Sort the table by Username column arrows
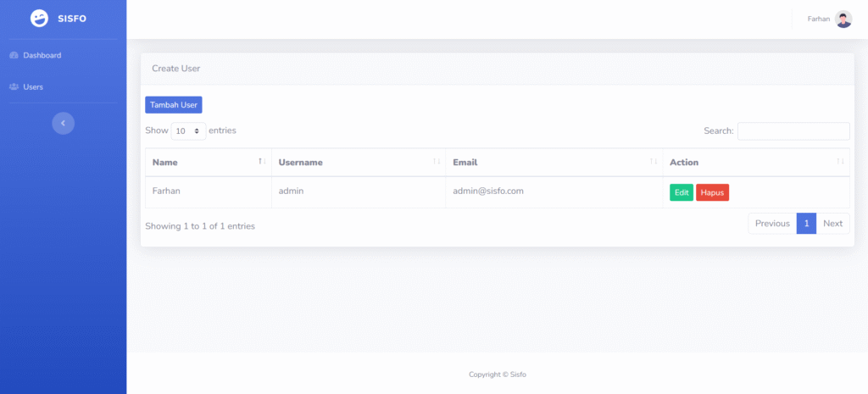This screenshot has width=868, height=394. tap(437, 162)
